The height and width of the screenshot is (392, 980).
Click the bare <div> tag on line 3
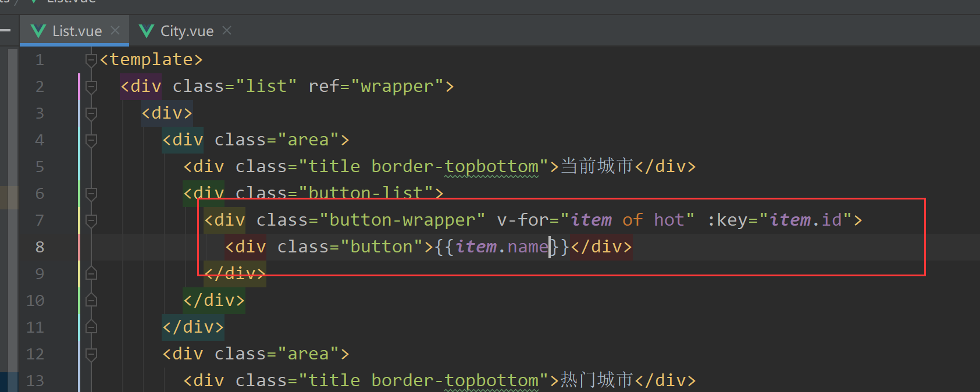point(167,113)
